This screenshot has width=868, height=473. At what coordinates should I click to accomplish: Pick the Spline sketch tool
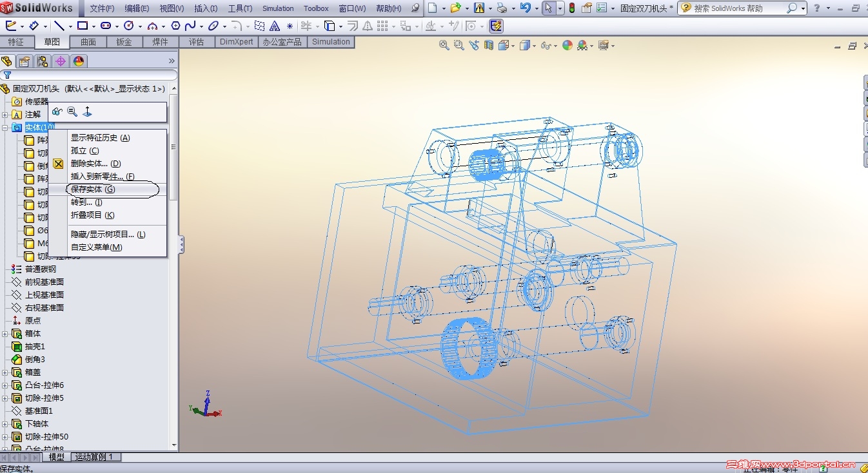coord(190,26)
